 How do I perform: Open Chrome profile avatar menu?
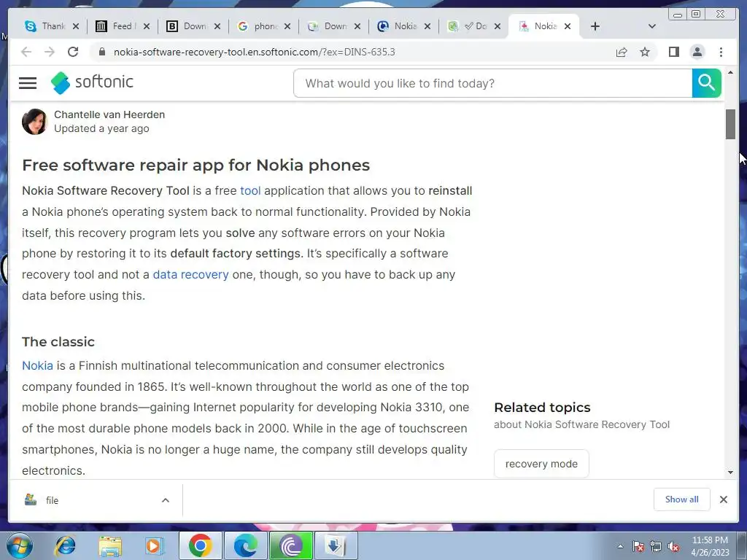(x=697, y=52)
